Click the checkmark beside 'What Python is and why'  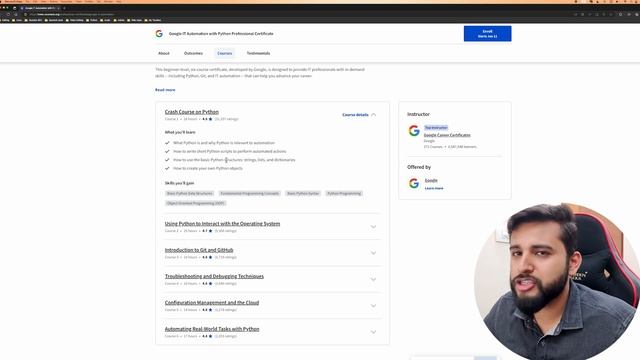(167, 143)
